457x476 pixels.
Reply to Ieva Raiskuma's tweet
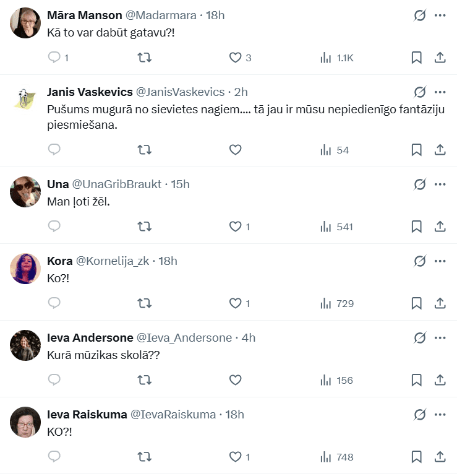[54, 457]
